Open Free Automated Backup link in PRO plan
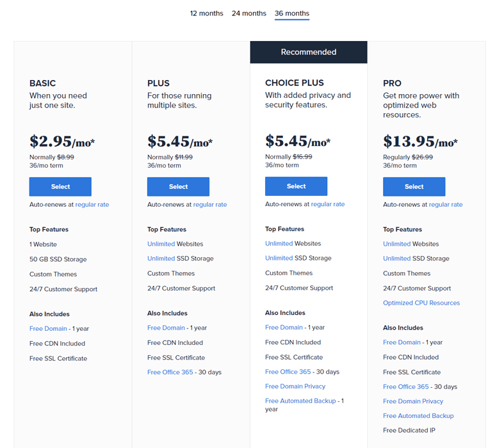 click(419, 416)
